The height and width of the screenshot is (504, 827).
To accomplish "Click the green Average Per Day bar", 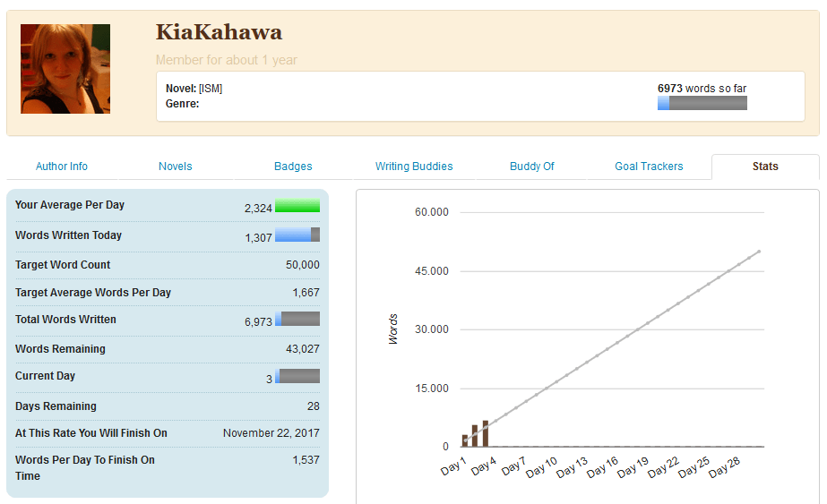I will pyautogui.click(x=297, y=207).
